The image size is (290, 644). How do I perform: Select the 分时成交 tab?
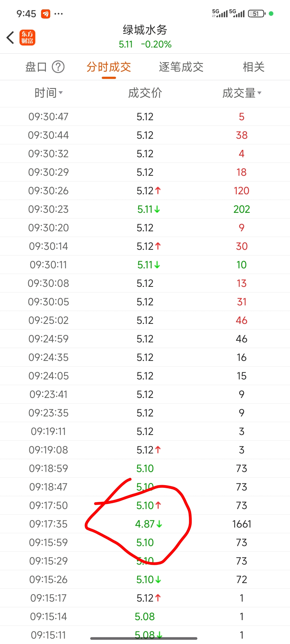click(x=109, y=67)
